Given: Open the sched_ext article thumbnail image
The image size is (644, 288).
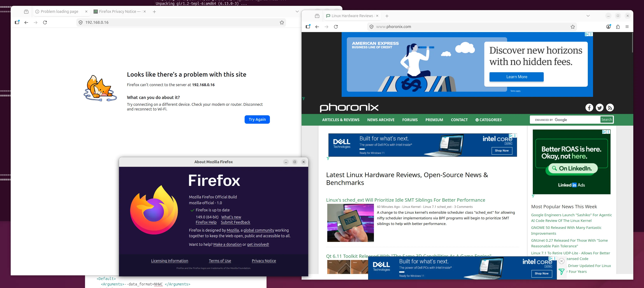Looking at the screenshot, I should [350, 223].
